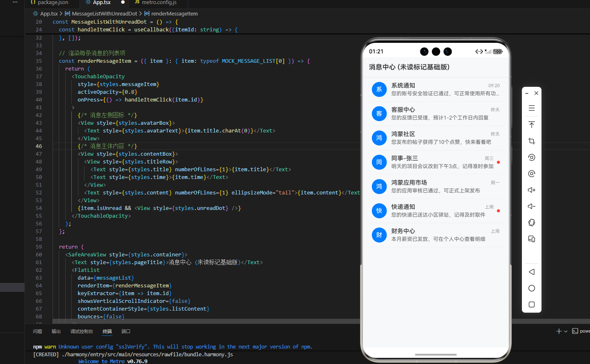Screen dimensions: 590x364
Task: Minimize the emulator toolbar panel
Action: click(x=527, y=93)
